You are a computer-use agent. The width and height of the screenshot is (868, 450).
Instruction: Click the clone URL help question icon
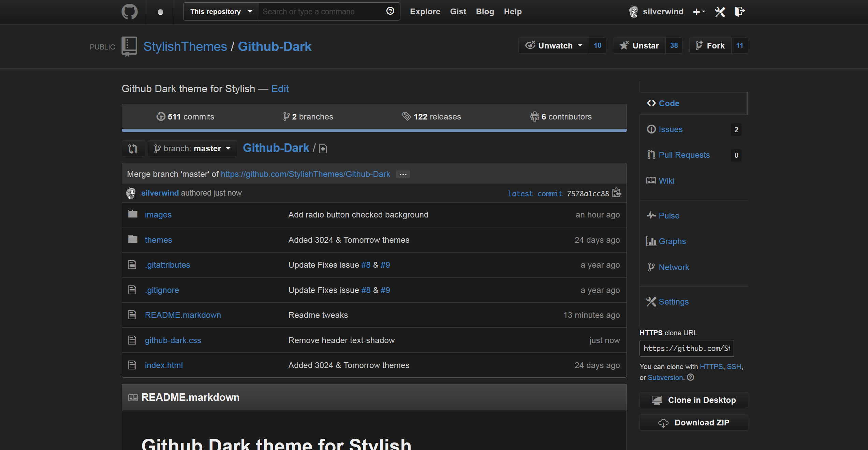pyautogui.click(x=690, y=377)
